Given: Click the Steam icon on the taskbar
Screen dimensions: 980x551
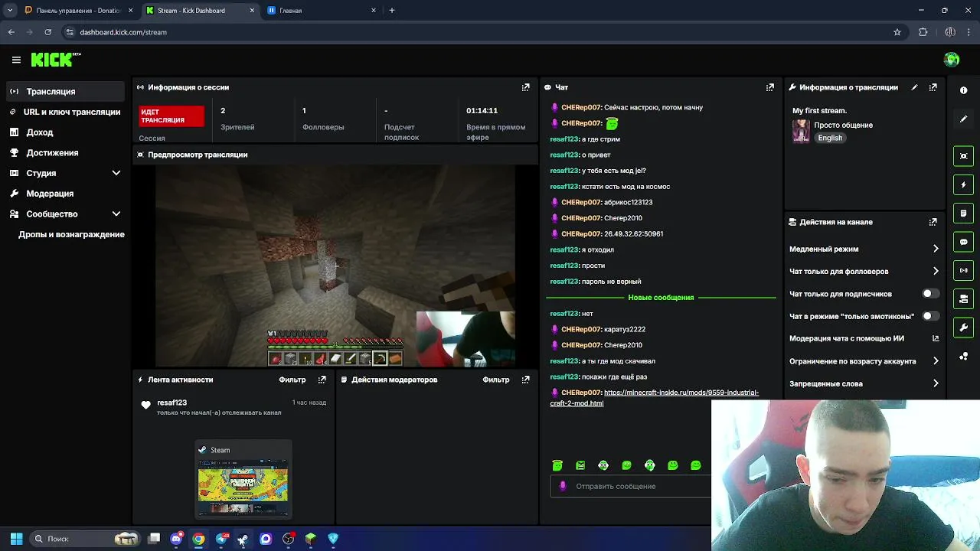Looking at the screenshot, I should 243,539.
